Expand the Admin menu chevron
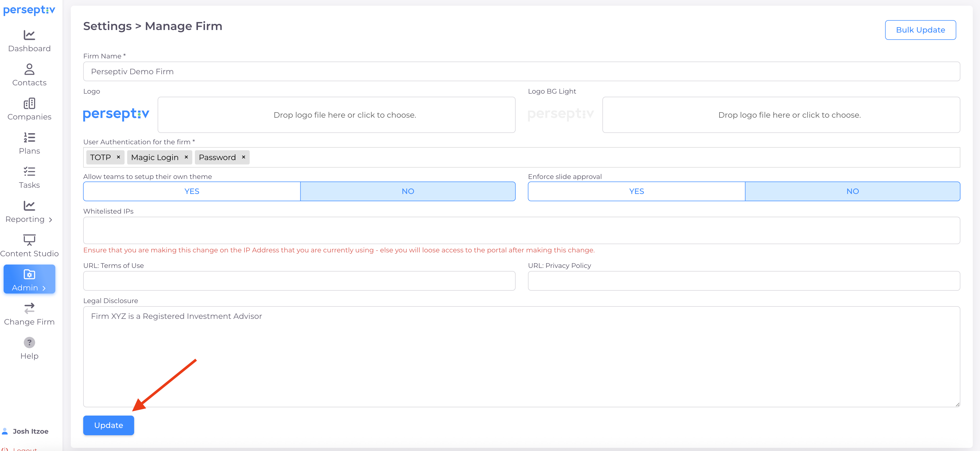This screenshot has width=980, height=451. [x=44, y=288]
